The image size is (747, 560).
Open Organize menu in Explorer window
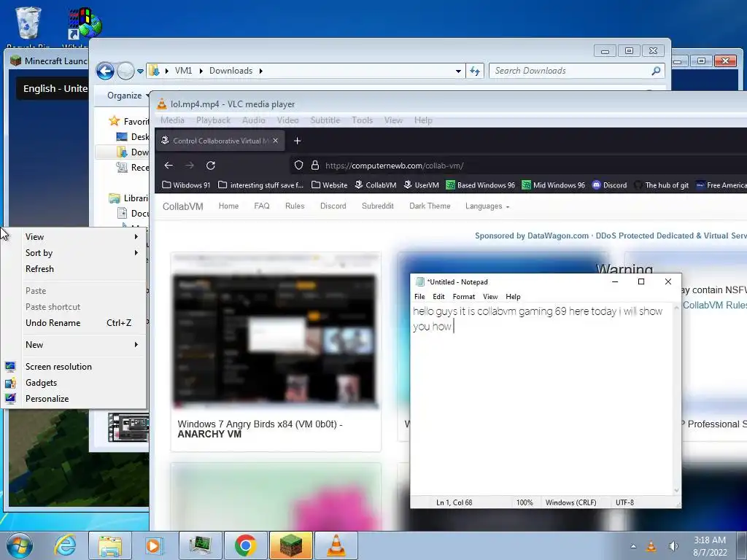[127, 96]
